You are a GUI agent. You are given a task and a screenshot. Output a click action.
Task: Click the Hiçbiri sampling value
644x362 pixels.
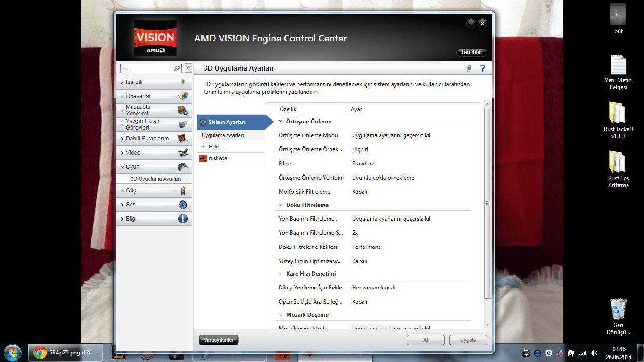click(x=360, y=149)
